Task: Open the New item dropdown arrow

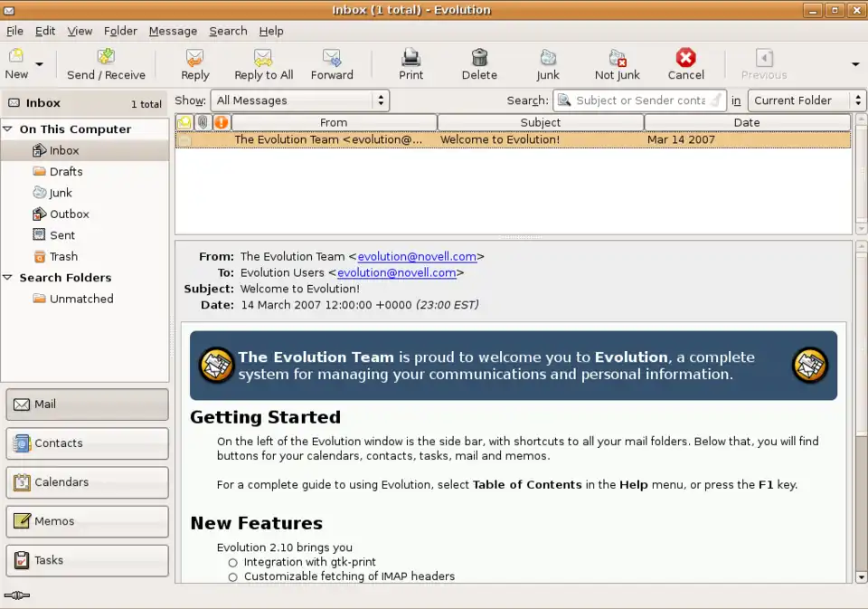Action: 39,65
